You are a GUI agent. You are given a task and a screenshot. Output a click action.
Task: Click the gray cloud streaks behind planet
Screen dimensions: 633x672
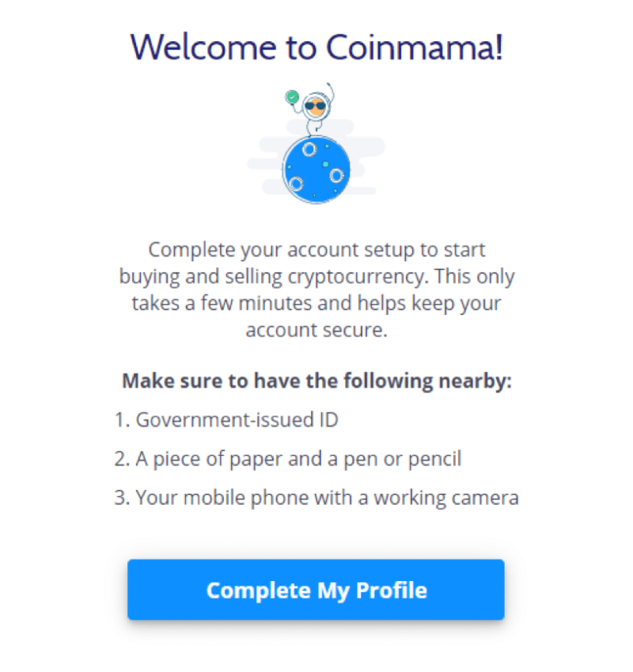tap(316, 158)
